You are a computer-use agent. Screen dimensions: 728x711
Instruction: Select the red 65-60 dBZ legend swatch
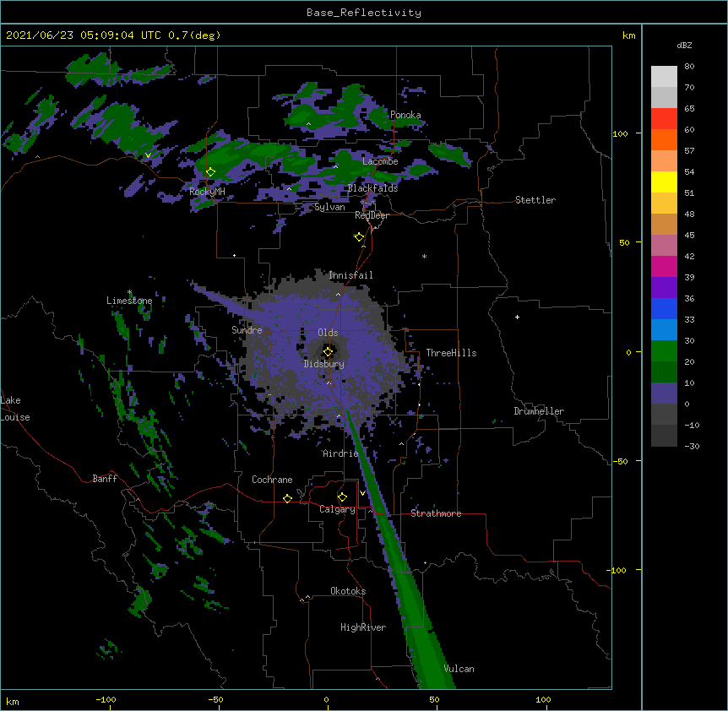[x=664, y=118]
